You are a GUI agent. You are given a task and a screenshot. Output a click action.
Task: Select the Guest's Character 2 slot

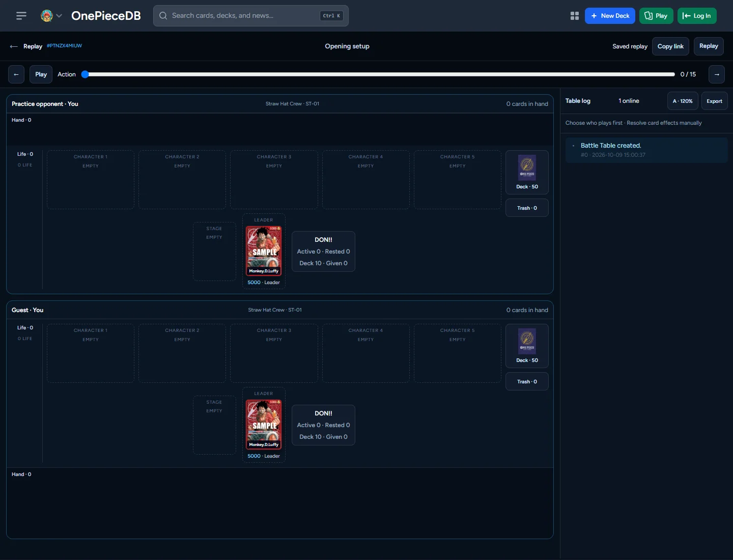tap(182, 353)
